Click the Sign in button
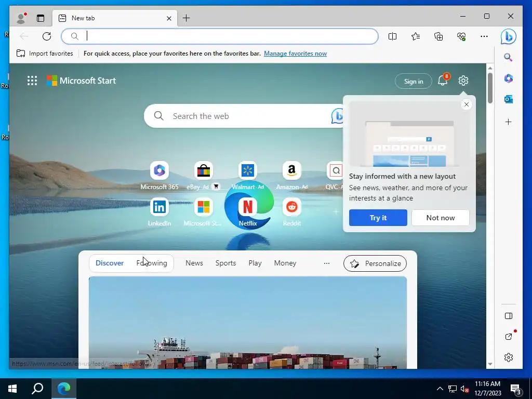 pyautogui.click(x=413, y=82)
